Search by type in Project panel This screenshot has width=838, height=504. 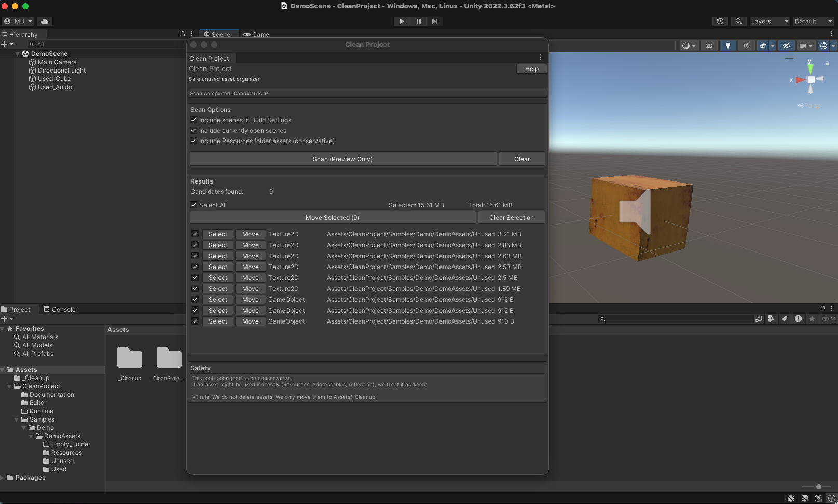(771, 319)
